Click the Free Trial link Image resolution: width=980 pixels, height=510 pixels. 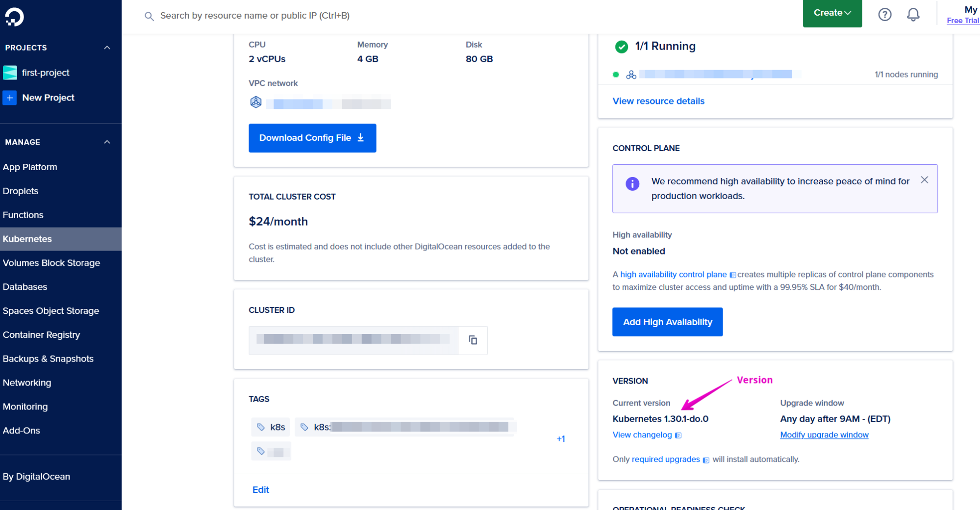pos(963,21)
